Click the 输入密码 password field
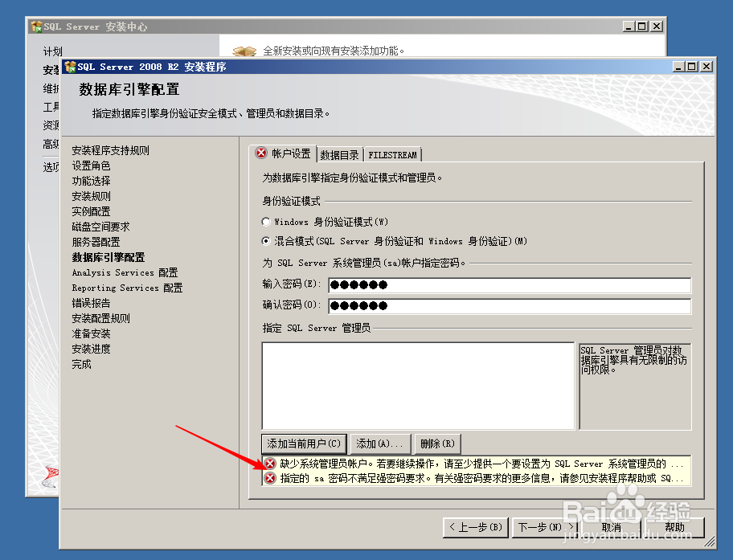The image size is (733, 560). 510,284
